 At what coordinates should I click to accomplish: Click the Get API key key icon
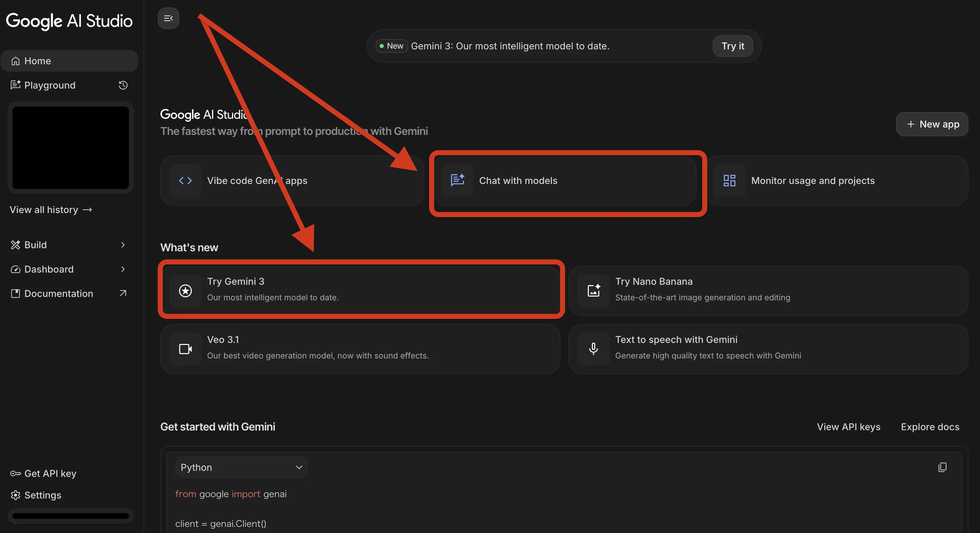(x=15, y=473)
